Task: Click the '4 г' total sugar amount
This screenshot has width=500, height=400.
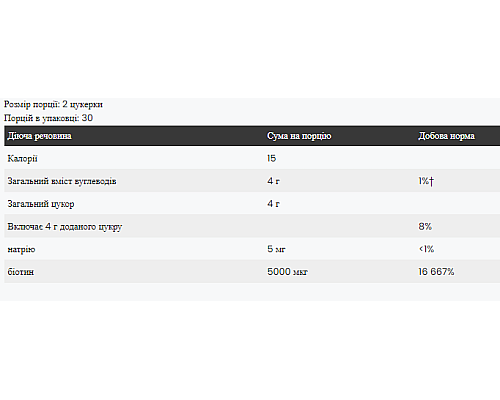Action: [273, 204]
